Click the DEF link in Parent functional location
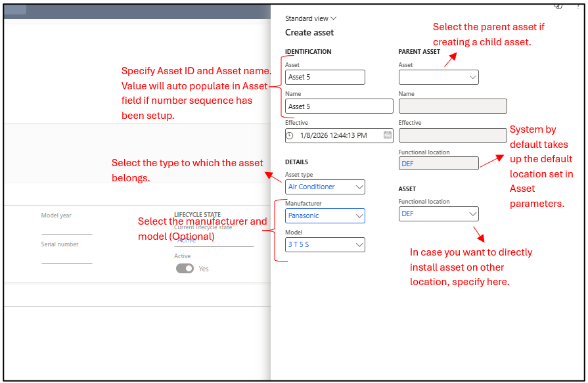This screenshot has width=588, height=383. click(407, 164)
